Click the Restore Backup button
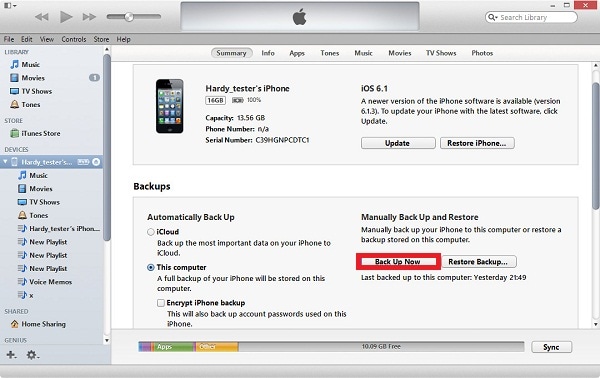This screenshot has width=600, height=378. click(479, 262)
